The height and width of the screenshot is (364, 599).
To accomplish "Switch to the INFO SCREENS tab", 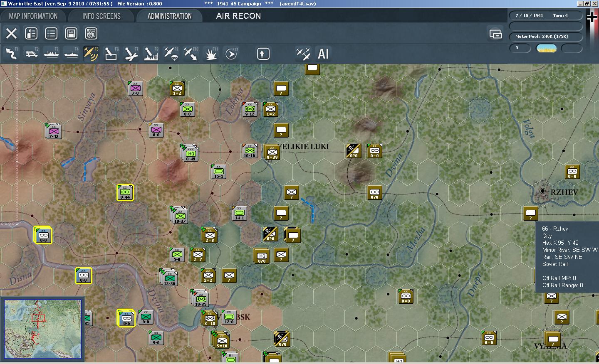I will click(x=101, y=16).
